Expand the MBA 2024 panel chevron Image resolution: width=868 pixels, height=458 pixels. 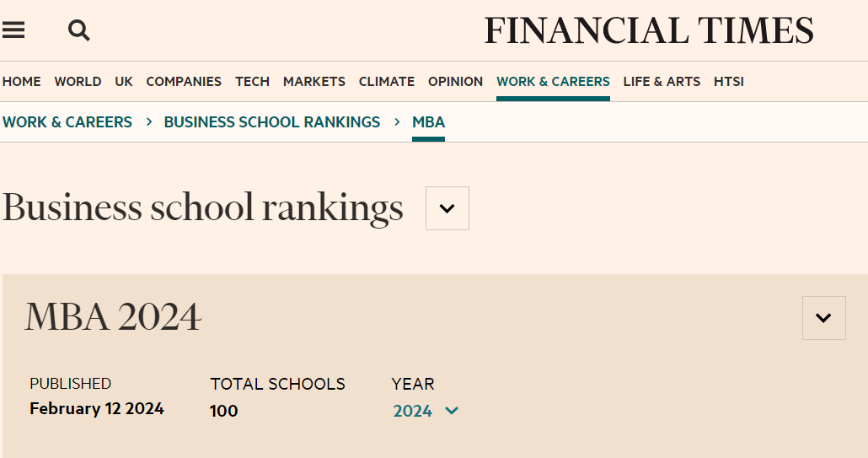tap(823, 318)
